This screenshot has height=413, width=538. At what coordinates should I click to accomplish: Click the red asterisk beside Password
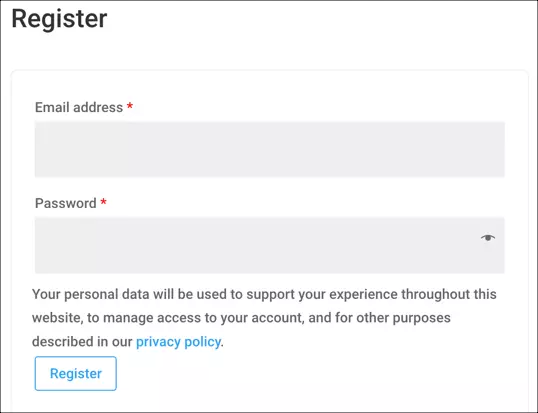[x=103, y=201]
